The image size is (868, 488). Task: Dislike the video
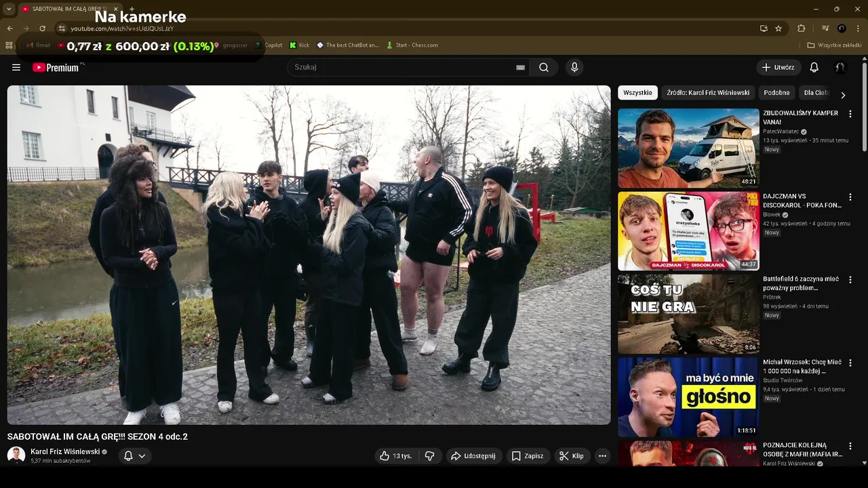click(x=429, y=456)
